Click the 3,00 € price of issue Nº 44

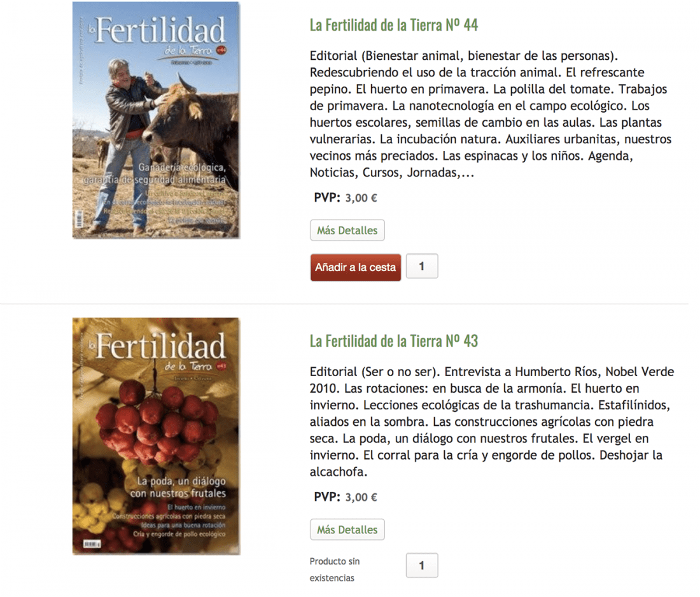click(x=361, y=198)
